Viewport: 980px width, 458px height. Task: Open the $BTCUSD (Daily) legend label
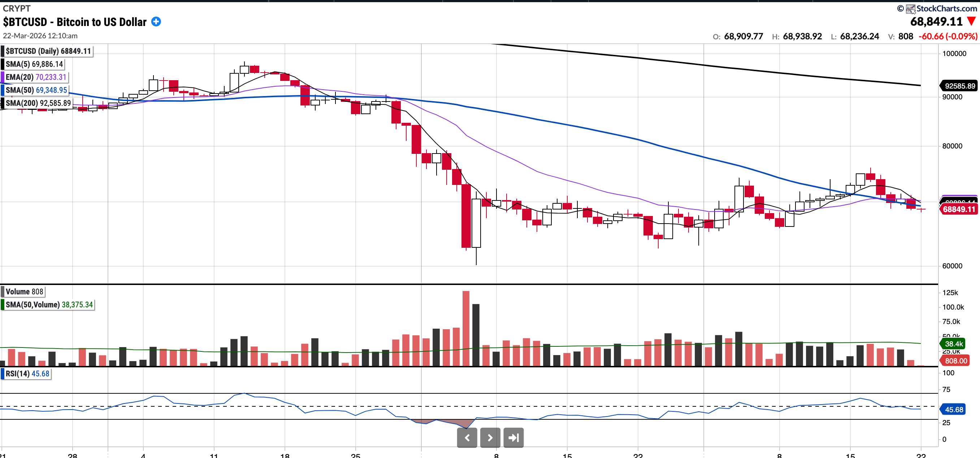tap(48, 51)
